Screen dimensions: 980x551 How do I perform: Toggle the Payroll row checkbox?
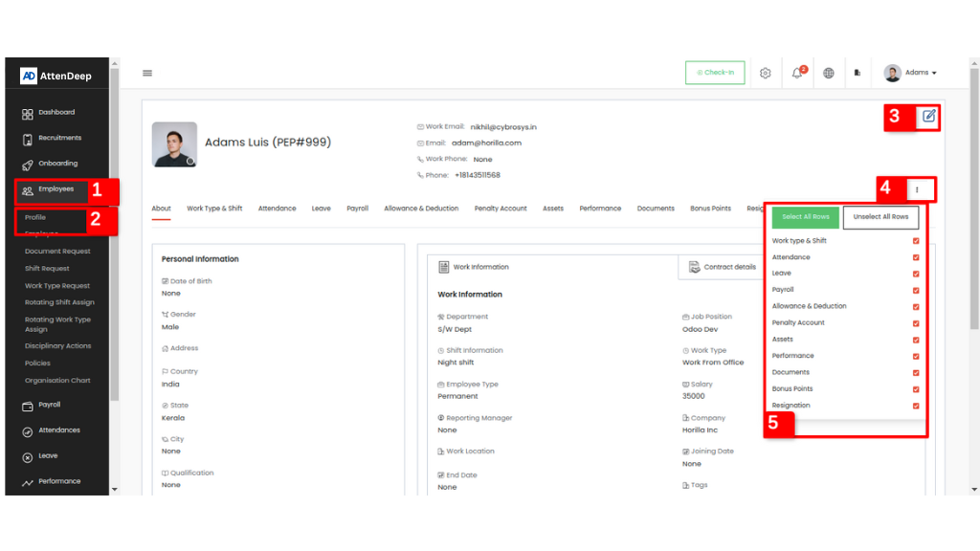click(x=916, y=290)
